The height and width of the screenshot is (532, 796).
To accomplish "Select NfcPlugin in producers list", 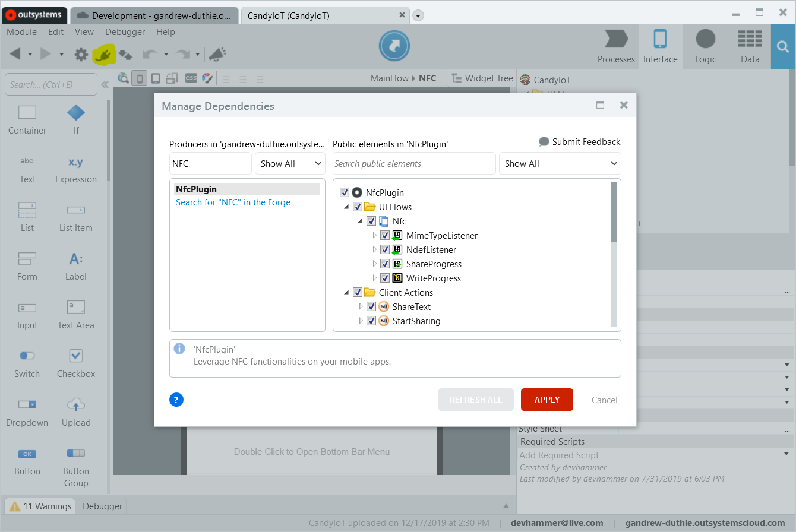I will pos(247,189).
